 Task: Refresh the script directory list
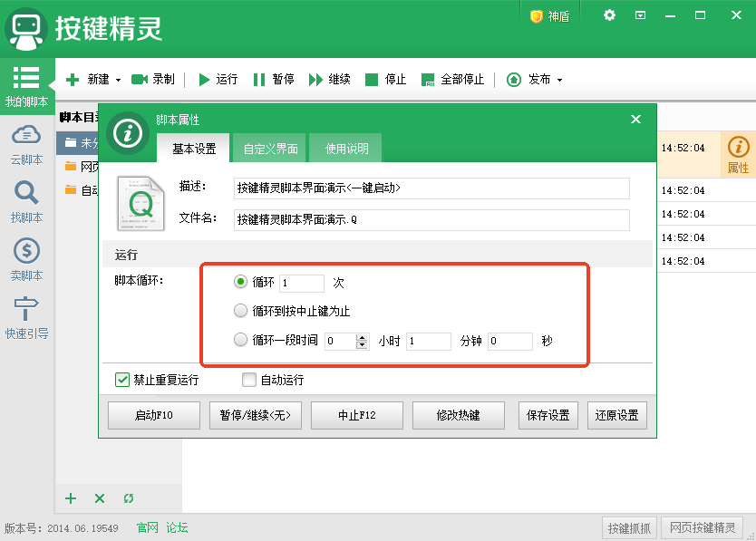pos(128,498)
